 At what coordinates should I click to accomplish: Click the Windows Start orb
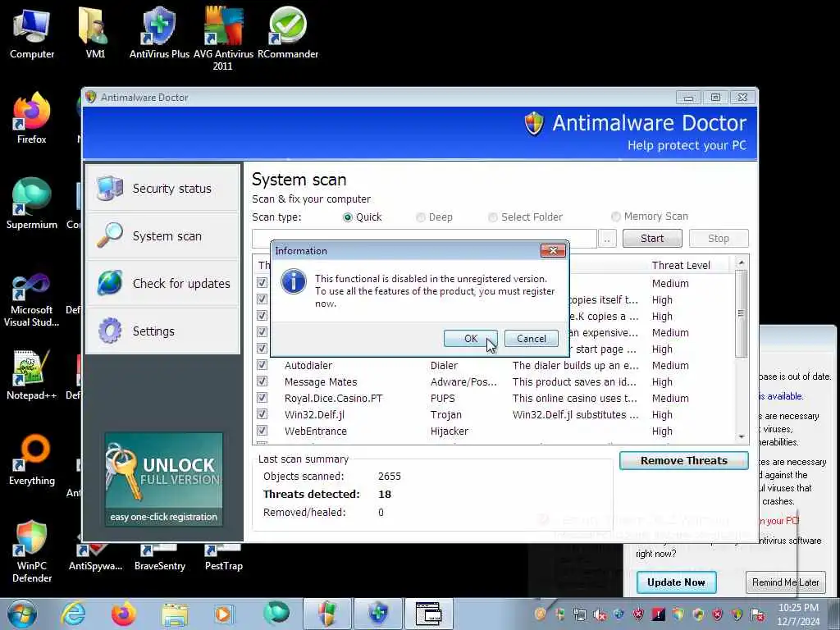(22, 614)
